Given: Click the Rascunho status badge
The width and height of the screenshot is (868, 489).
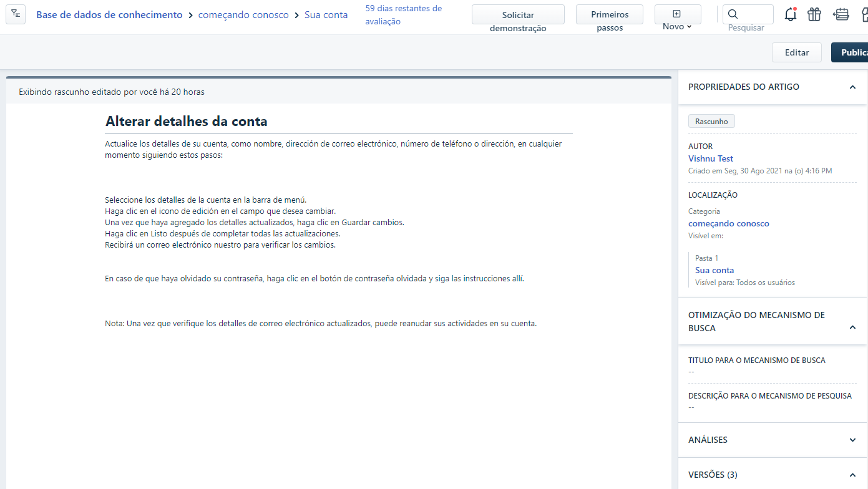Looking at the screenshot, I should pos(711,120).
